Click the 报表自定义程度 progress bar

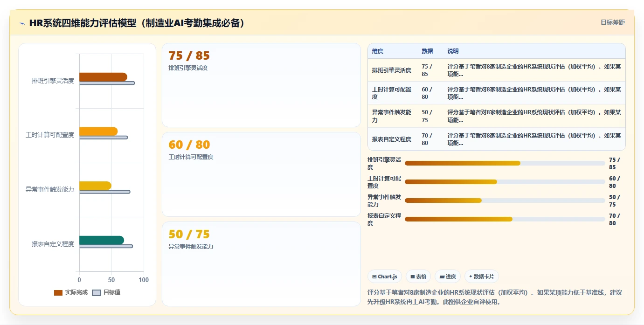click(x=505, y=219)
